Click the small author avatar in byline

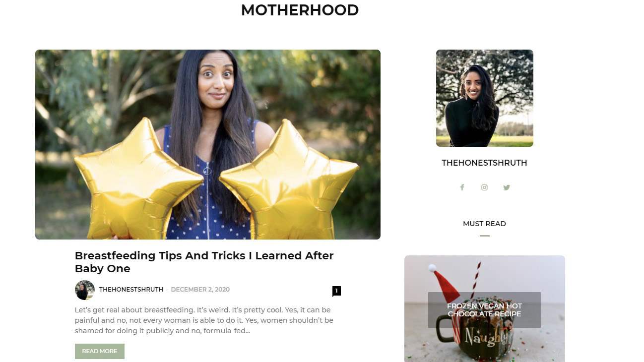tap(84, 290)
